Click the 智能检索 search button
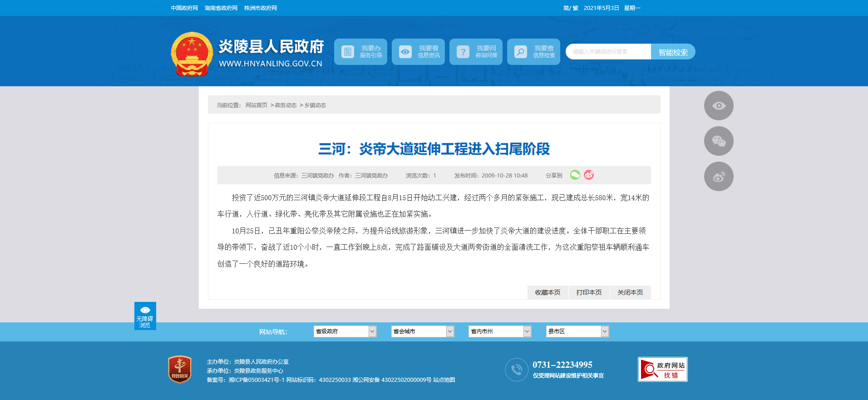 673,52
